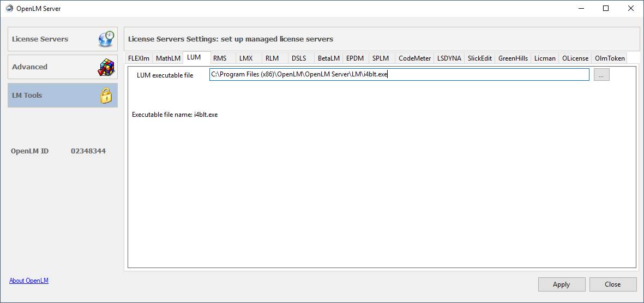644x303 pixels.
Task: Browse for LUM executable file
Action: coord(601,75)
